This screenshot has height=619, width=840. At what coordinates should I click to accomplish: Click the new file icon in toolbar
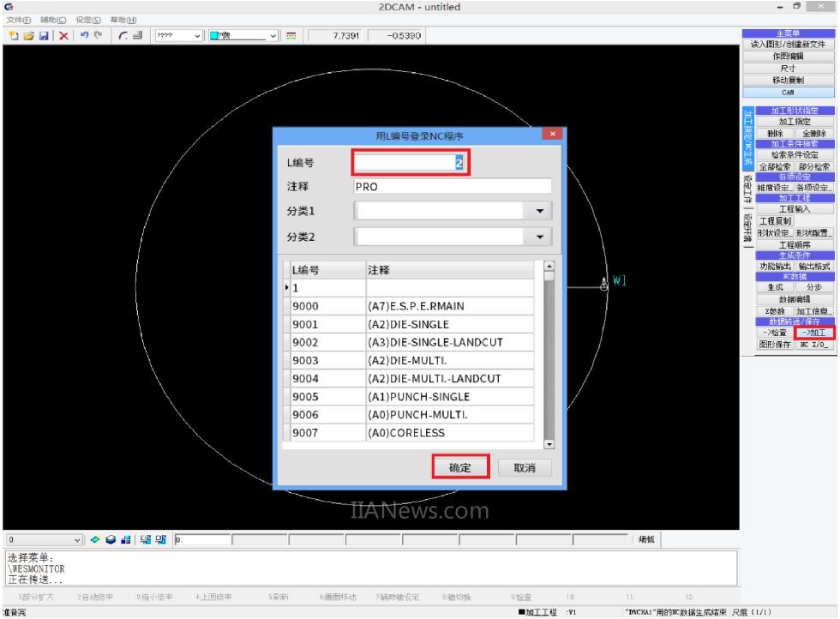(14, 36)
